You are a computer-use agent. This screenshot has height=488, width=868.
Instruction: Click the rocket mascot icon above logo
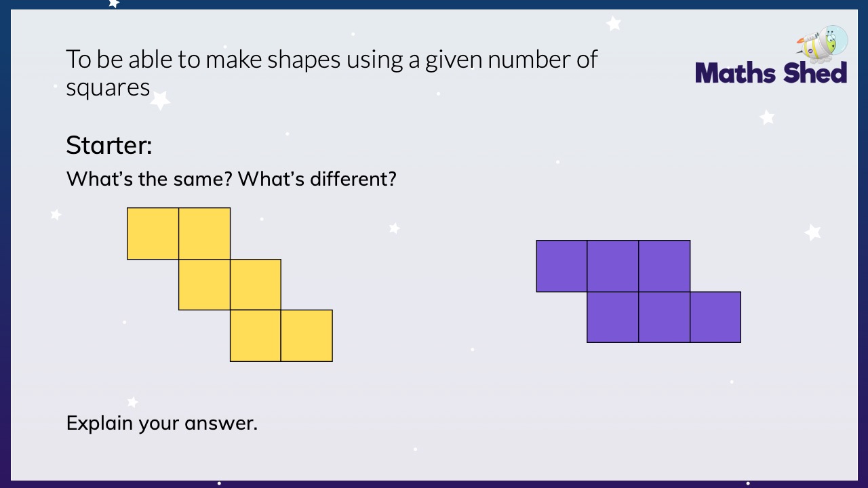[x=822, y=43]
